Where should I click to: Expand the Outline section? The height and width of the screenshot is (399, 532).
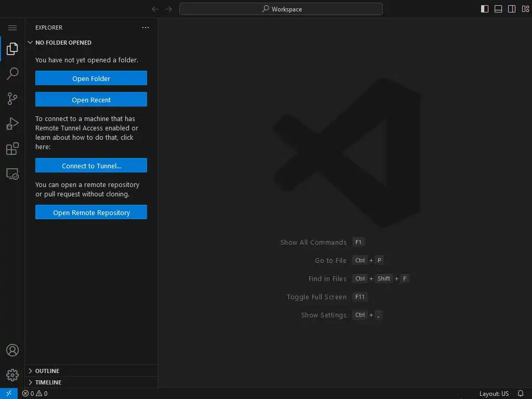pos(91,371)
